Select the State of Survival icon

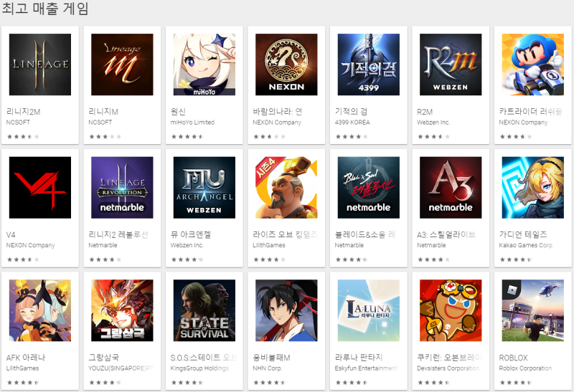point(204,310)
